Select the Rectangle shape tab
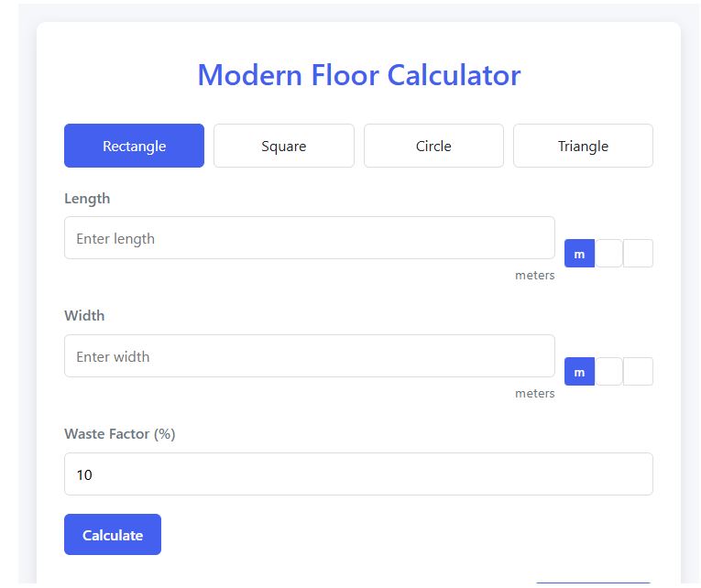This screenshot has width=701, height=588. pyautogui.click(x=134, y=146)
